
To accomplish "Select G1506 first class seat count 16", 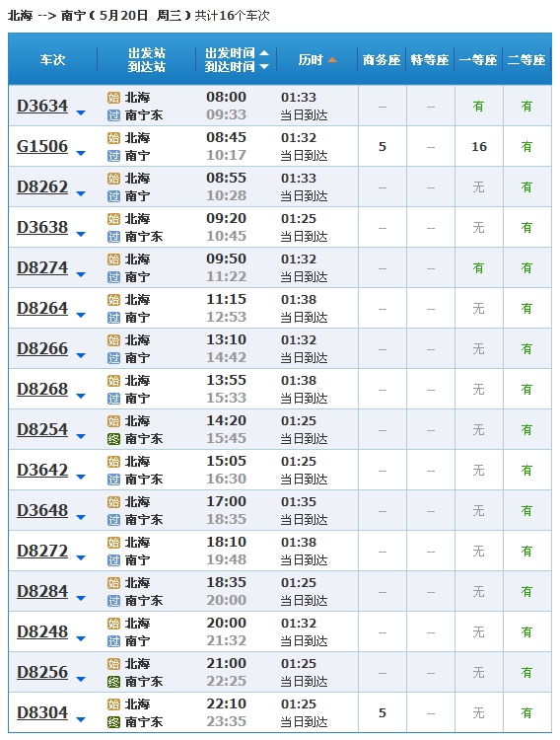I will point(479,147).
